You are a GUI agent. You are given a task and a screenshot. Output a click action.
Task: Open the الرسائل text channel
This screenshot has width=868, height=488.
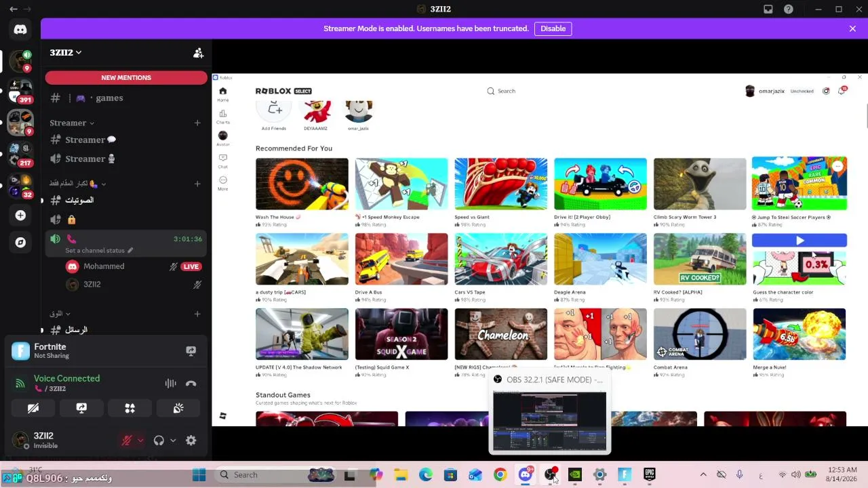(126, 330)
